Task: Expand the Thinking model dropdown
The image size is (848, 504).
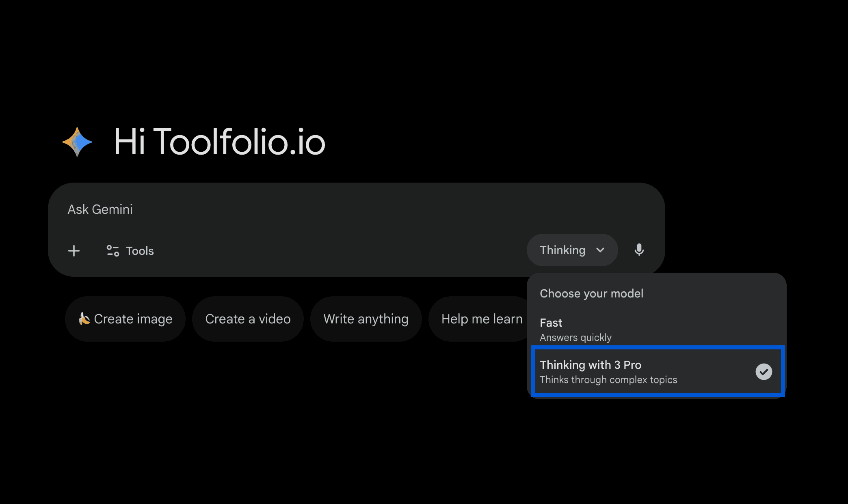Action: coord(572,250)
